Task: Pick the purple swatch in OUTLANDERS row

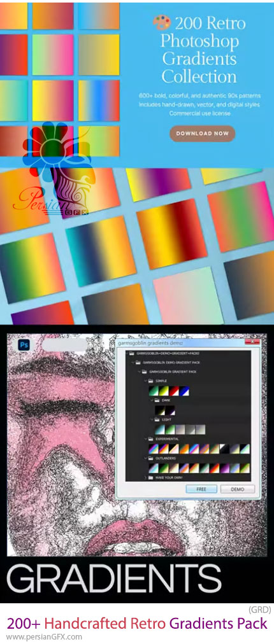Action: point(225,468)
